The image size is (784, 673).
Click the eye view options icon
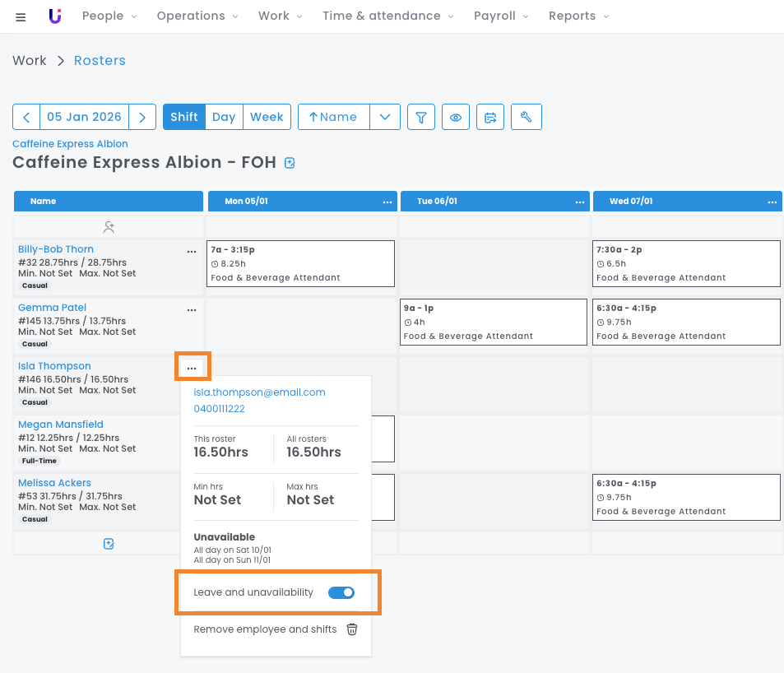(x=456, y=117)
